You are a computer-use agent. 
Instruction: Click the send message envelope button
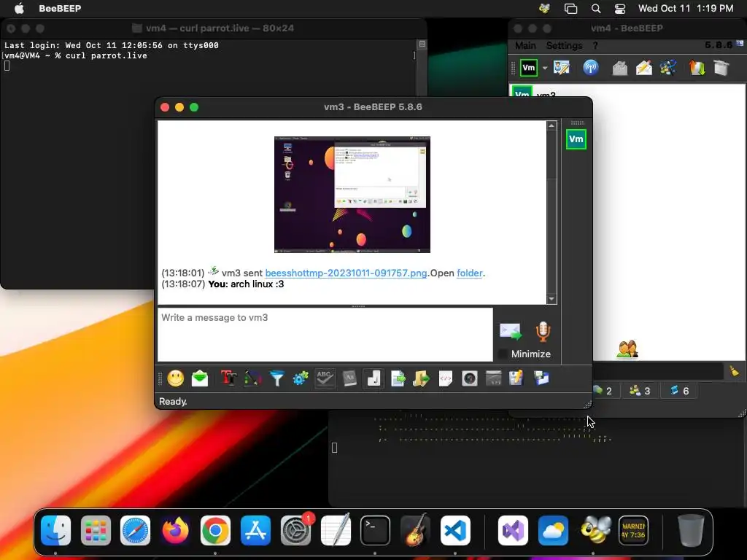pos(510,332)
